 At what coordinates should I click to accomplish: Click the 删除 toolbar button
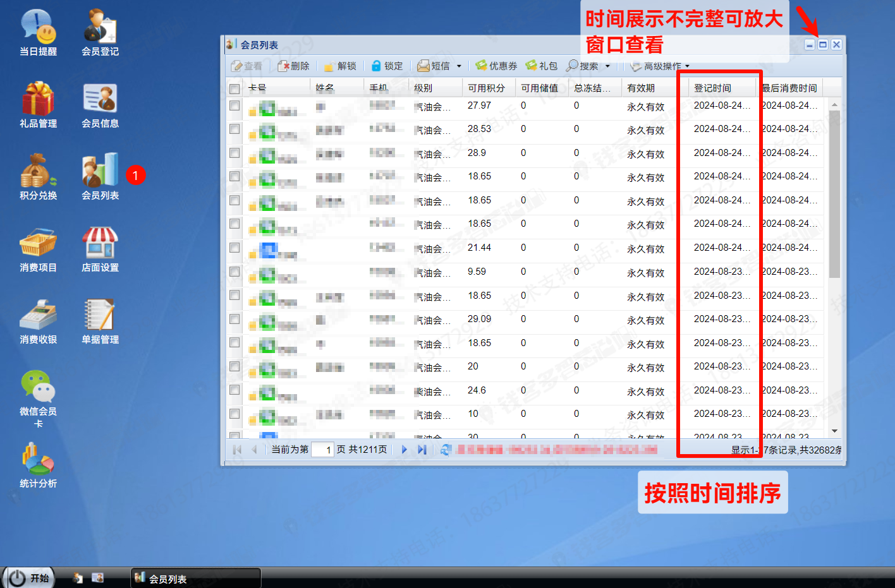point(293,66)
